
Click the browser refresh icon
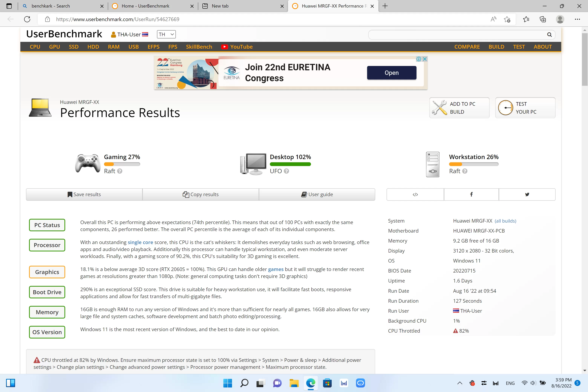(x=27, y=19)
